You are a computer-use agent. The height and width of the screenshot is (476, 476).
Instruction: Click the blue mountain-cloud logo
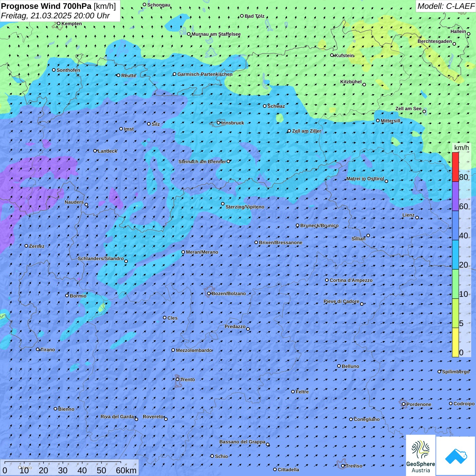(x=456, y=456)
